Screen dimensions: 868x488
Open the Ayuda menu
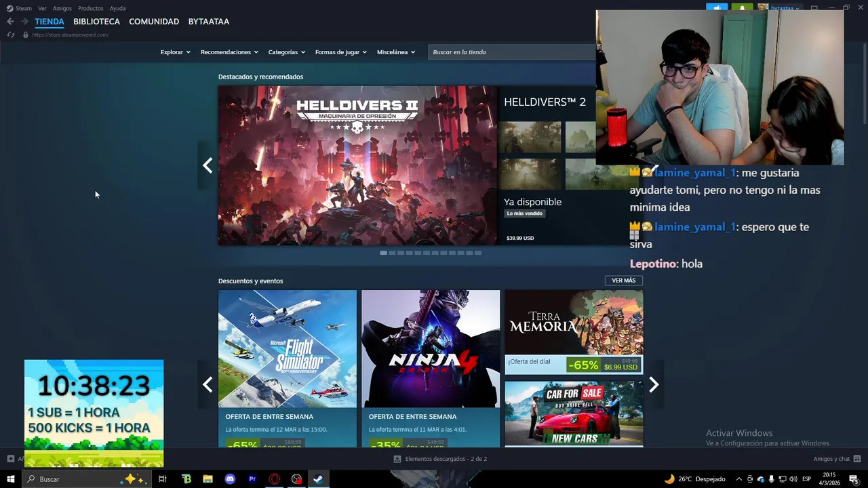(117, 8)
